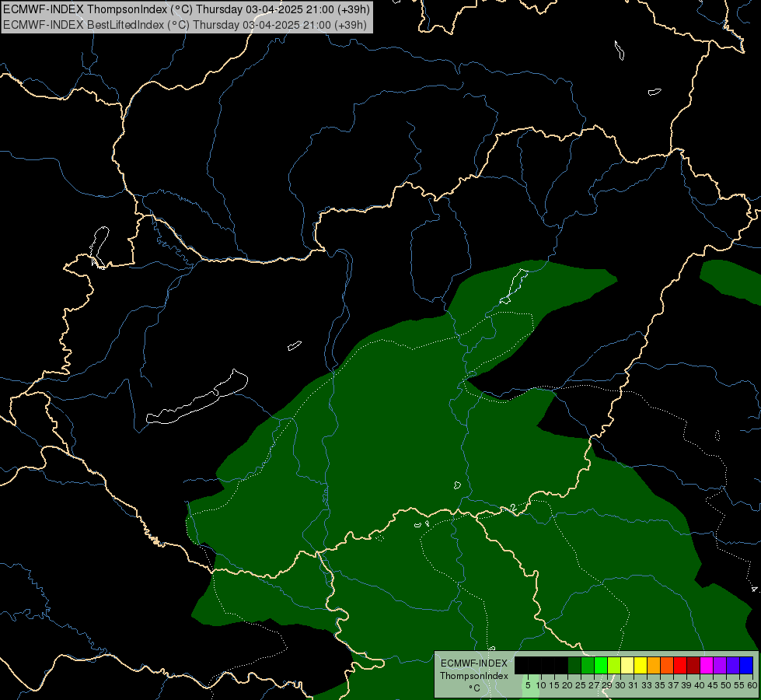The width and height of the screenshot is (761, 700).
Task: Click the '°C' unit label in legend
Action: tap(475, 688)
